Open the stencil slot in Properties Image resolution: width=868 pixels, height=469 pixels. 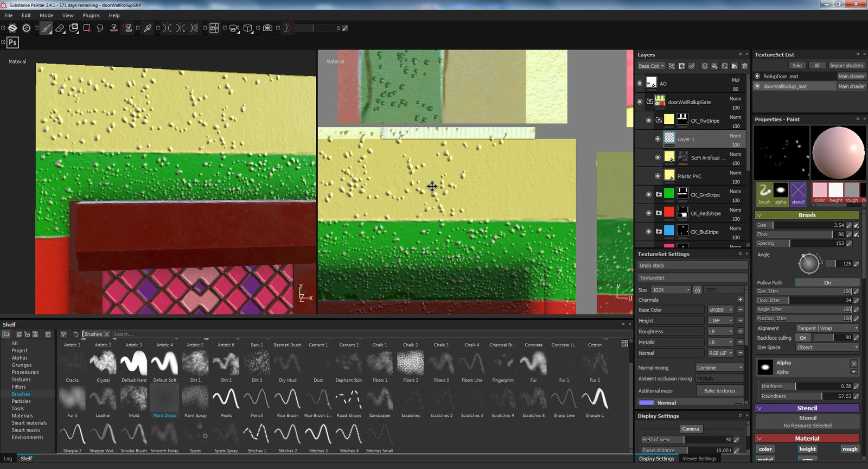click(x=798, y=194)
